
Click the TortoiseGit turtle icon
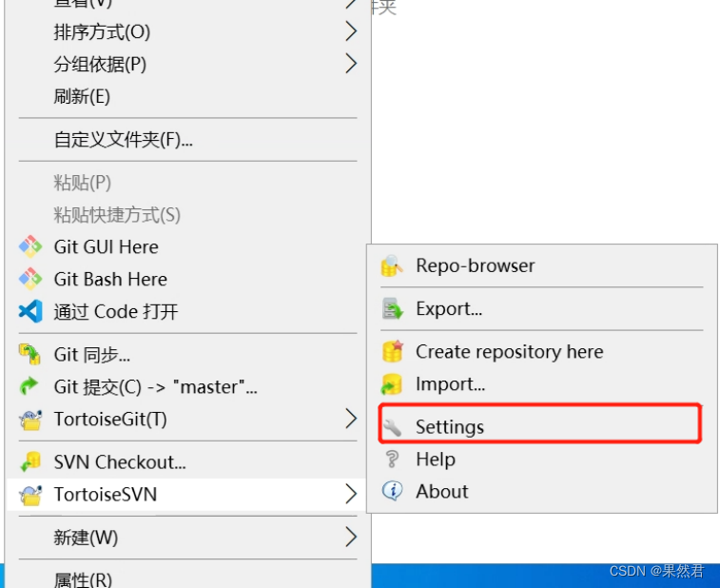pyautogui.click(x=30, y=419)
